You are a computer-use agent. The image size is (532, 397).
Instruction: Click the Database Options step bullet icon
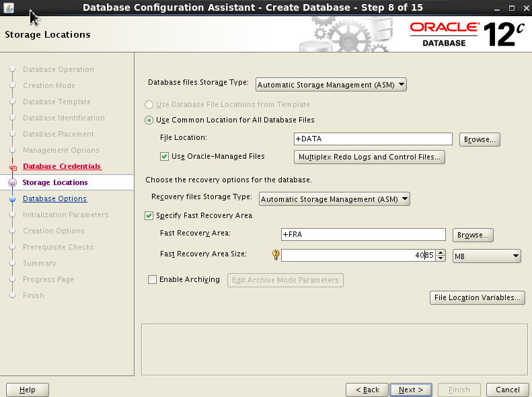pos(12,199)
